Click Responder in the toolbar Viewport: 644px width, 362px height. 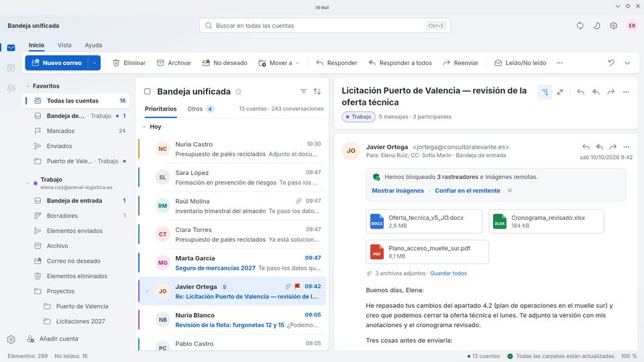pos(337,63)
